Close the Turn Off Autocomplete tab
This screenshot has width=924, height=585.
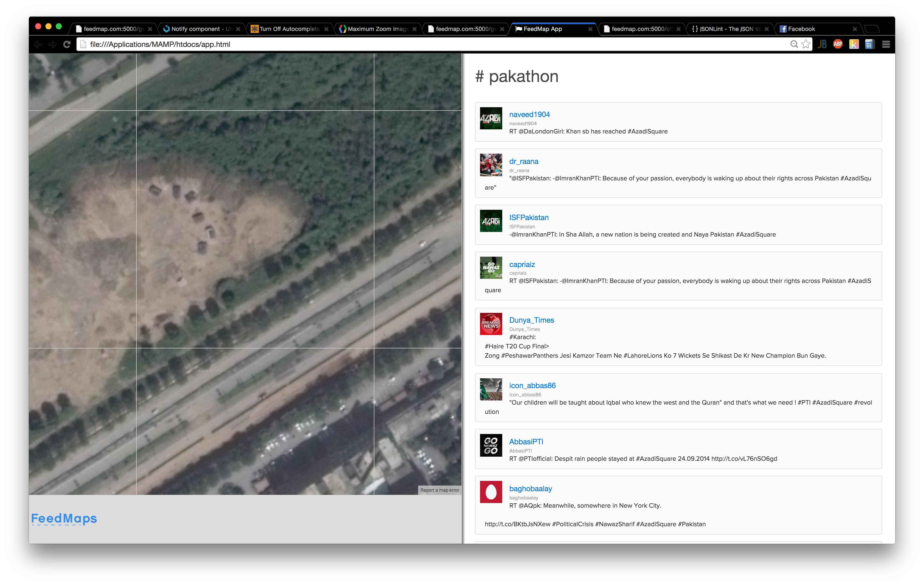326,29
